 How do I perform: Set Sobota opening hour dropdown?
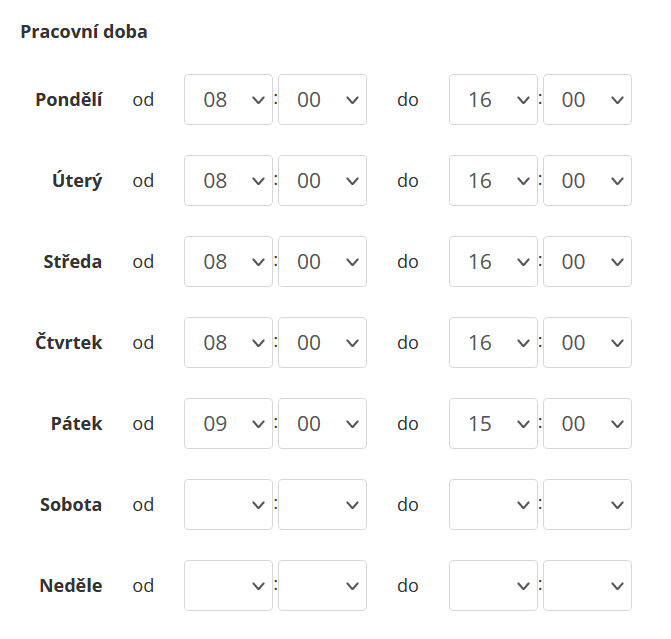[x=228, y=505]
